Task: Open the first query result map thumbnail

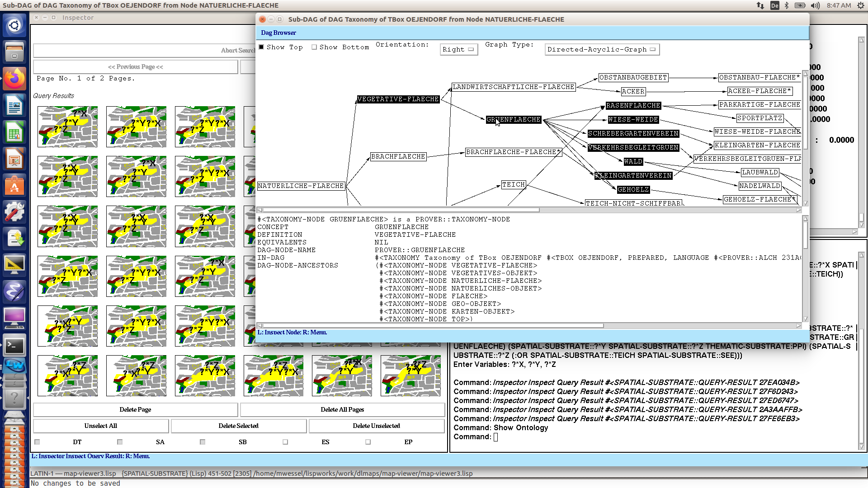Action: coord(67,127)
